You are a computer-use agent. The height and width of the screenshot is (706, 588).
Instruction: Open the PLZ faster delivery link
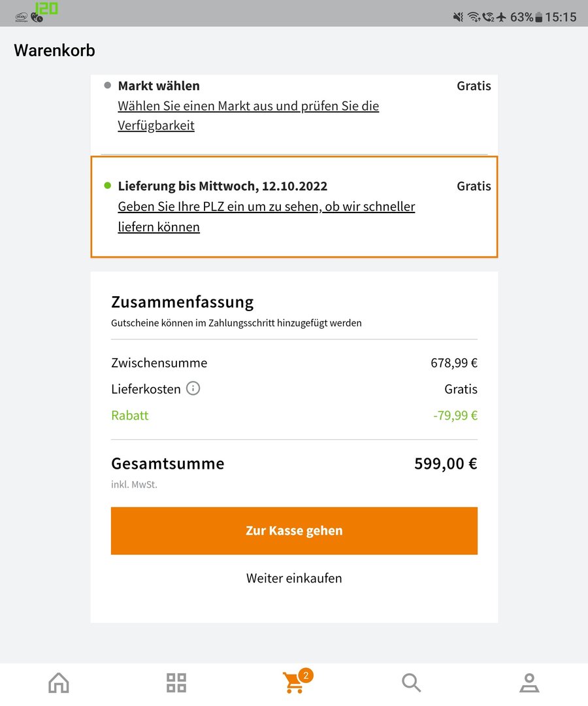point(266,217)
